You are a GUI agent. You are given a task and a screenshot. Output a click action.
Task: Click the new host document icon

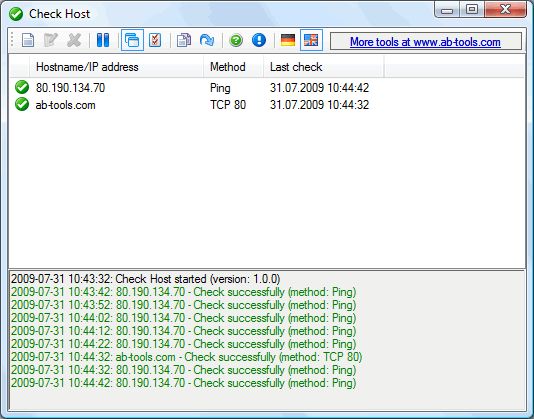tap(28, 40)
